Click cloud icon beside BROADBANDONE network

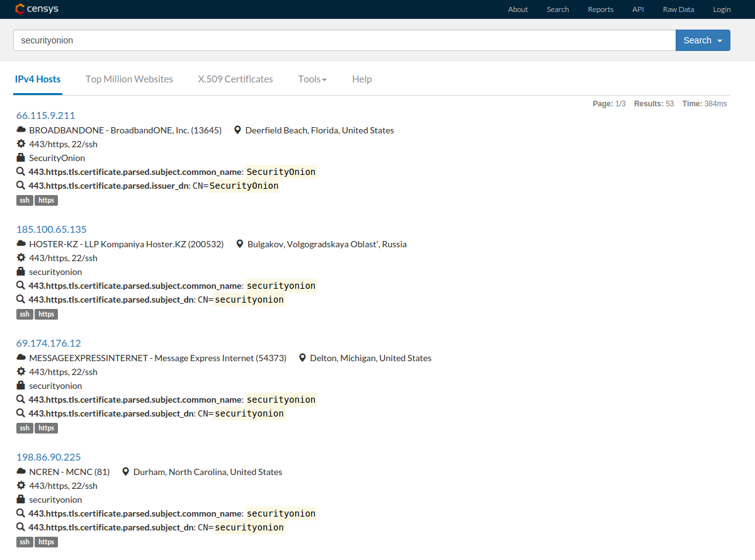click(x=21, y=130)
